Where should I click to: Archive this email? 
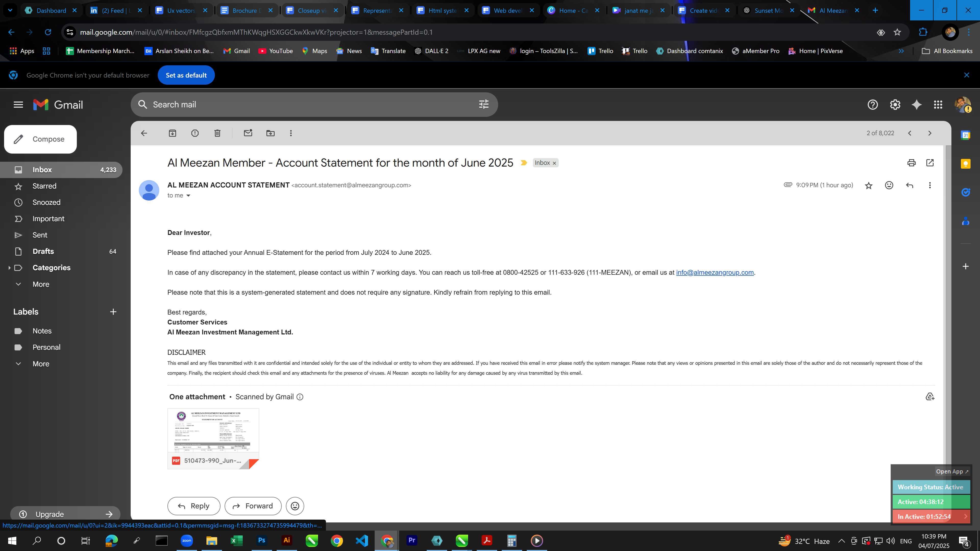point(172,133)
